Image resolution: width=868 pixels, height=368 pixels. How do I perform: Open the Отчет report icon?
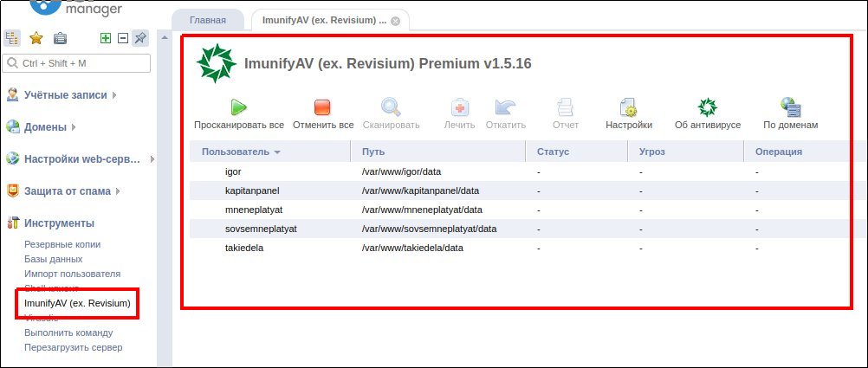(565, 107)
